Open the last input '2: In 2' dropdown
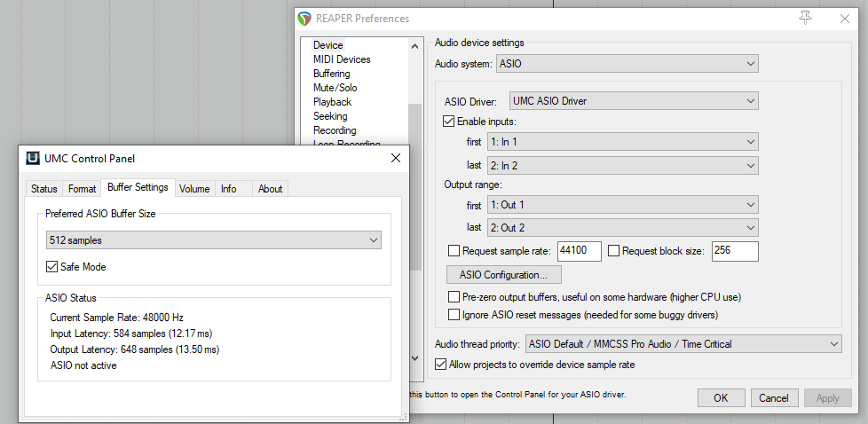Screen dimensions: 868x424 [x=623, y=166]
